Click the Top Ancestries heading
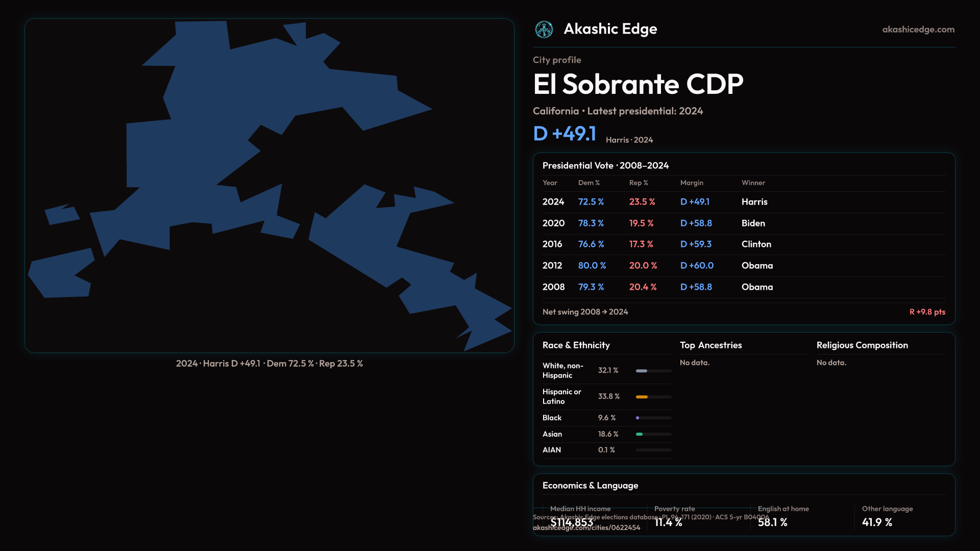This screenshot has width=980, height=551. [710, 345]
